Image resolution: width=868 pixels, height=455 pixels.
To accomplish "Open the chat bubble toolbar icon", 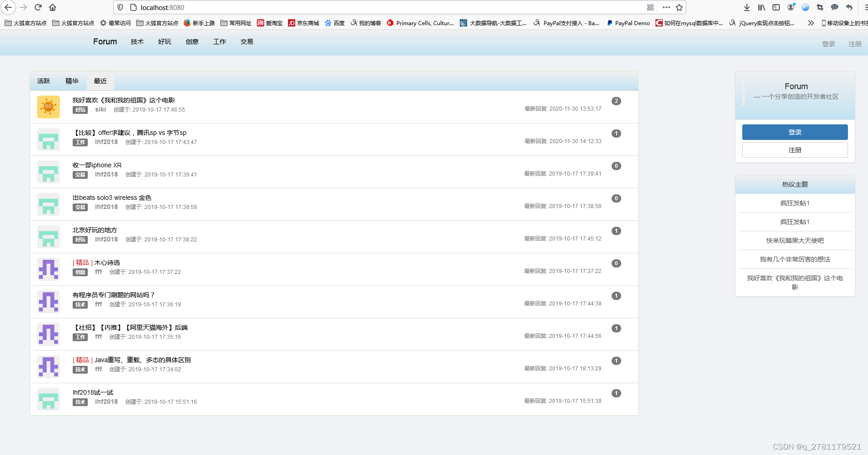I will [835, 7].
